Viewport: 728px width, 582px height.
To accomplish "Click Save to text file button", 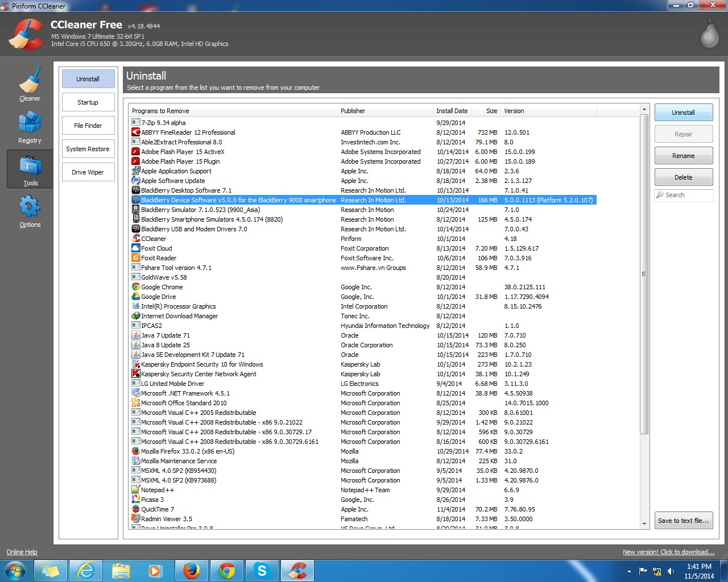I will pyautogui.click(x=683, y=521).
